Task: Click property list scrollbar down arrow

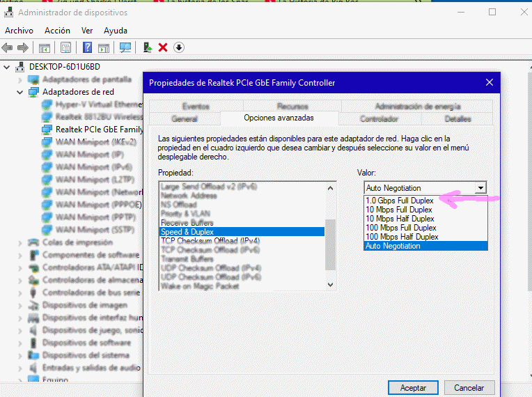Action: pyautogui.click(x=331, y=285)
